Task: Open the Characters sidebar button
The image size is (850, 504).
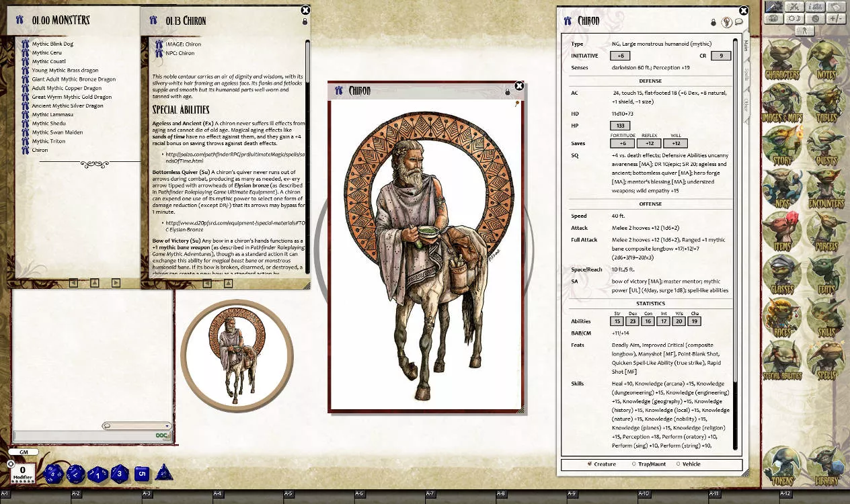Action: click(x=782, y=60)
